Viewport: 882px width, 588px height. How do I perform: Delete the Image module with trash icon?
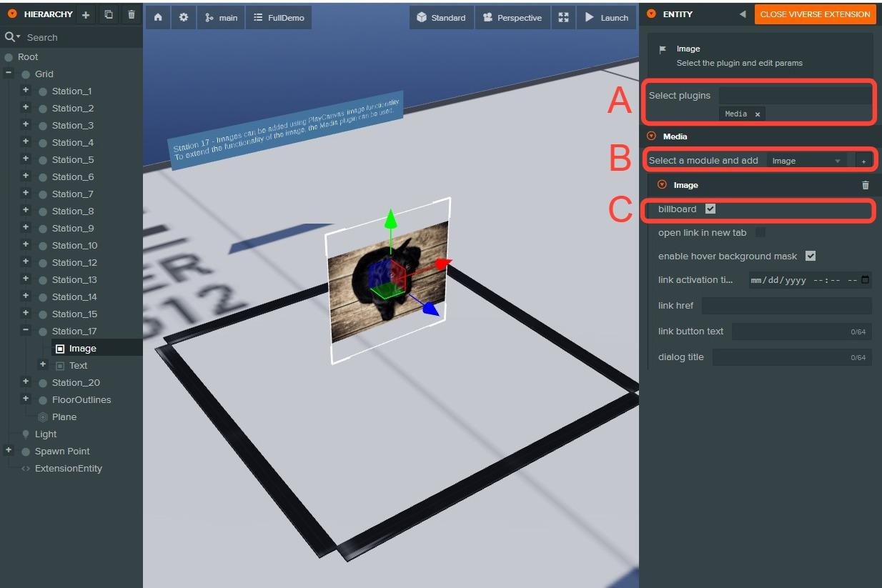866,185
